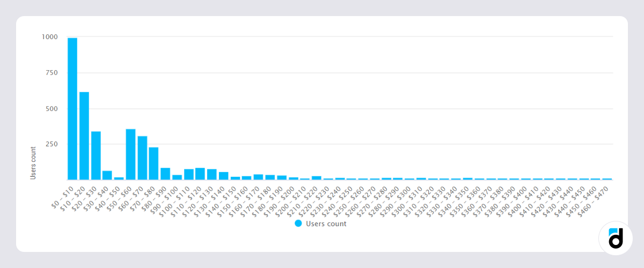Select the $80 – $90 bar
Image resolution: width=644 pixels, height=268 pixels.
[165, 174]
